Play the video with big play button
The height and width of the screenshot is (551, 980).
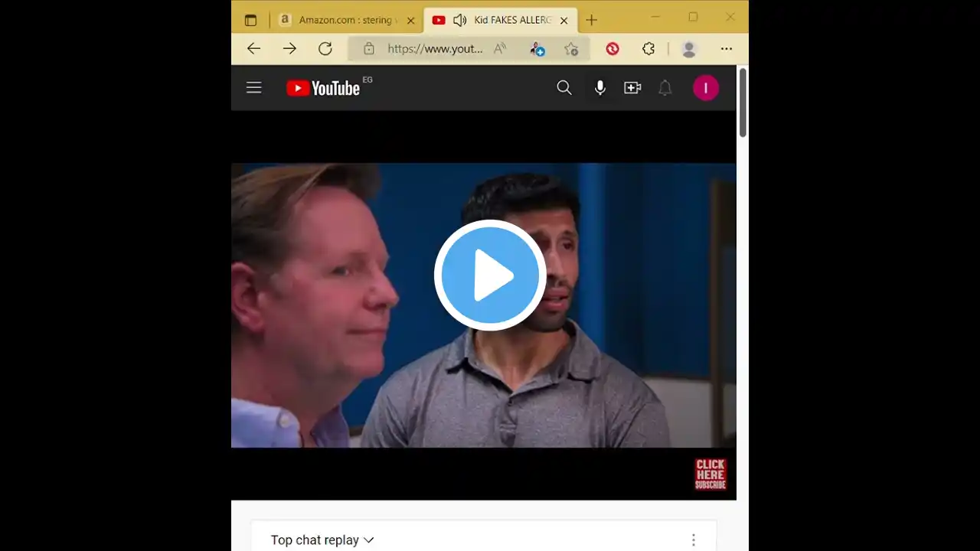point(490,275)
